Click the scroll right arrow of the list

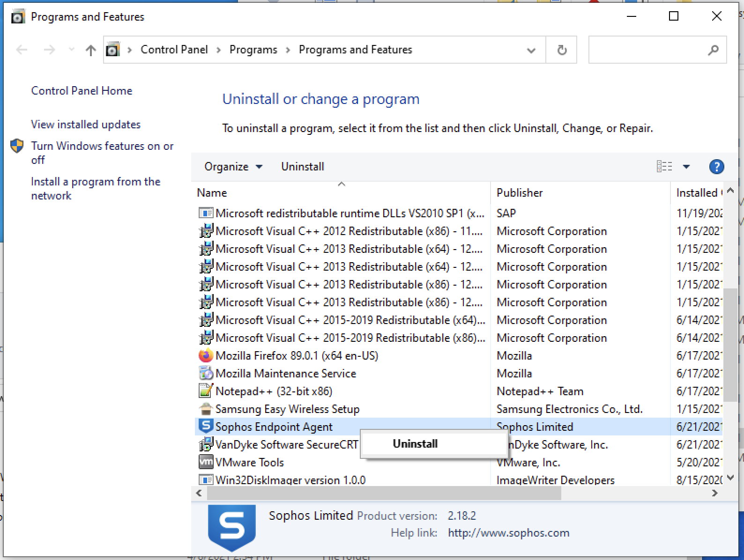tap(715, 493)
